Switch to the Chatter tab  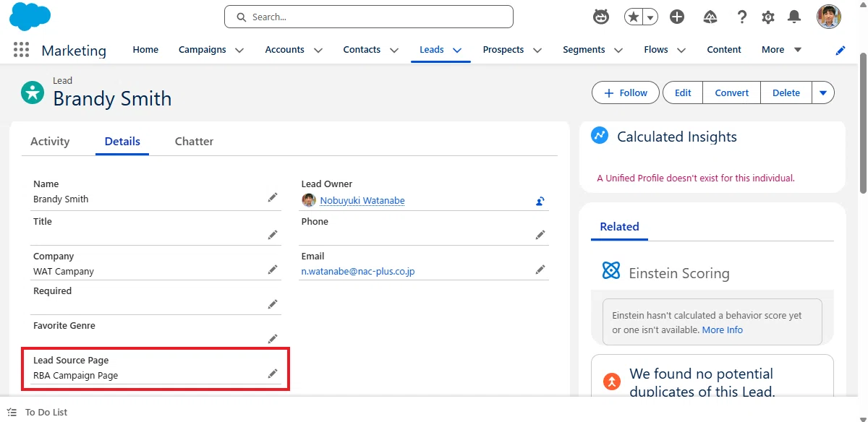pos(194,142)
